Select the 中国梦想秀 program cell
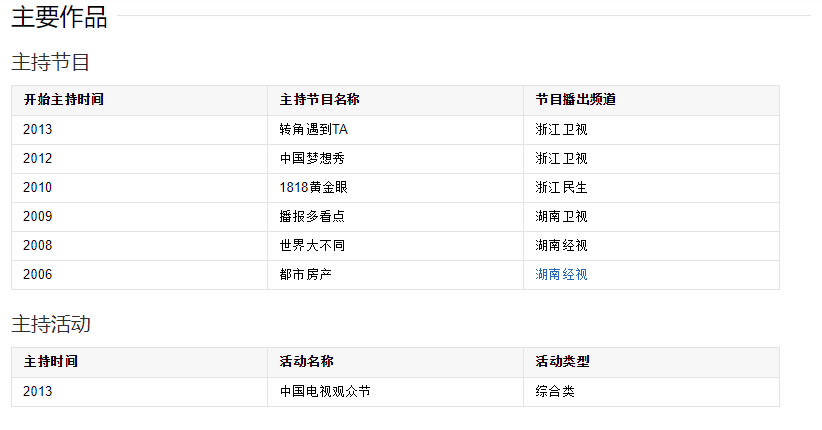Viewport: 822px width, 430px height. point(312,158)
